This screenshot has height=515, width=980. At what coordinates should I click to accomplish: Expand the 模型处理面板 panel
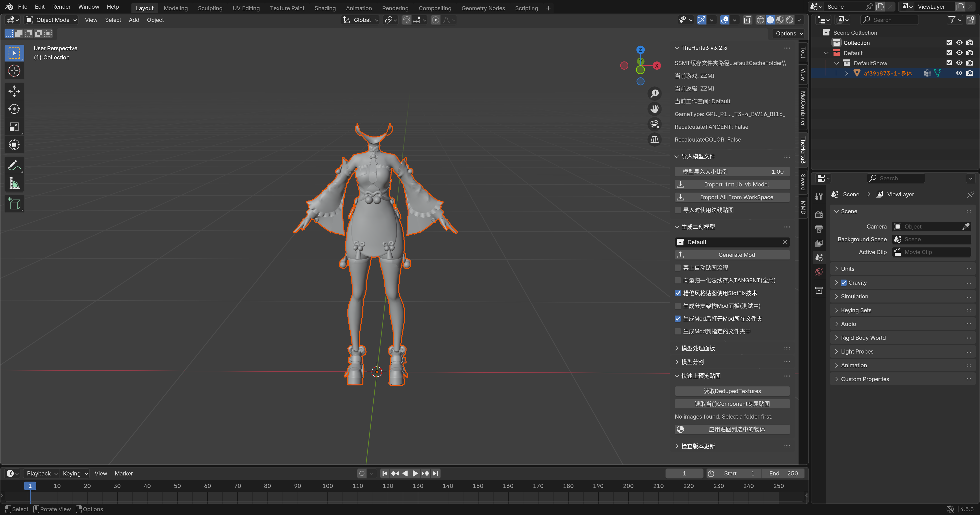[698, 348]
